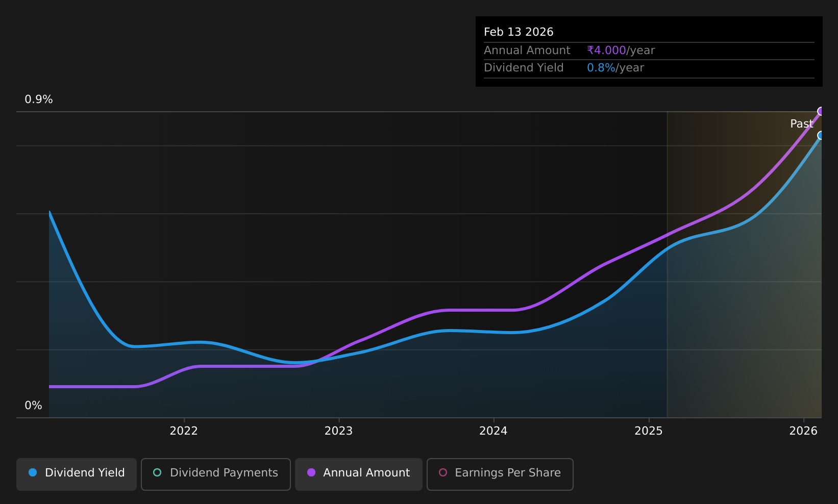Click the blue Dividend Yield endpoint marker
838x504 pixels.
pos(821,135)
